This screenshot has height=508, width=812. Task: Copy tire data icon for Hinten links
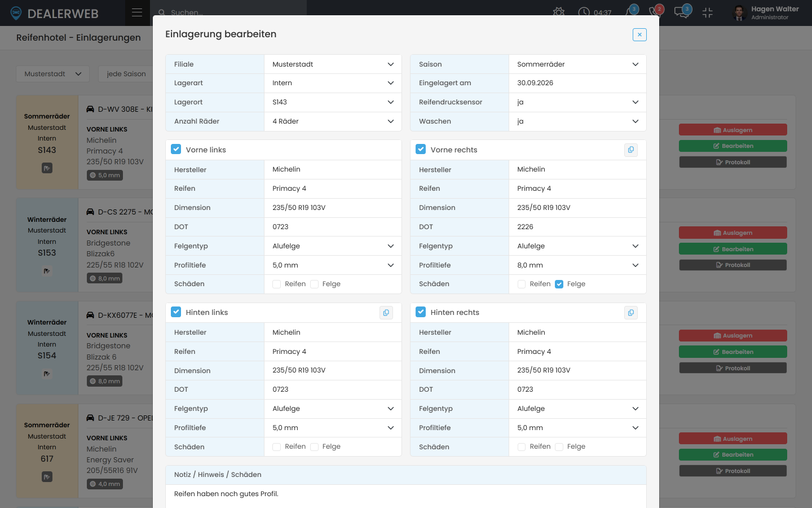point(386,312)
